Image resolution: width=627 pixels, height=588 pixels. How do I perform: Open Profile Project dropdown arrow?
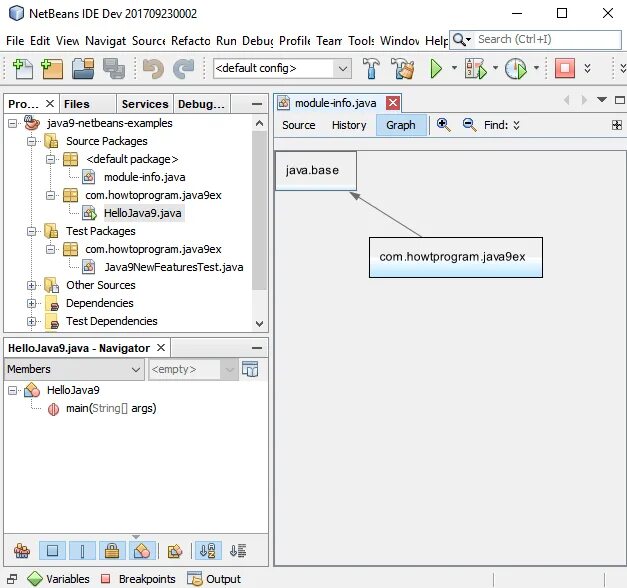pos(536,68)
